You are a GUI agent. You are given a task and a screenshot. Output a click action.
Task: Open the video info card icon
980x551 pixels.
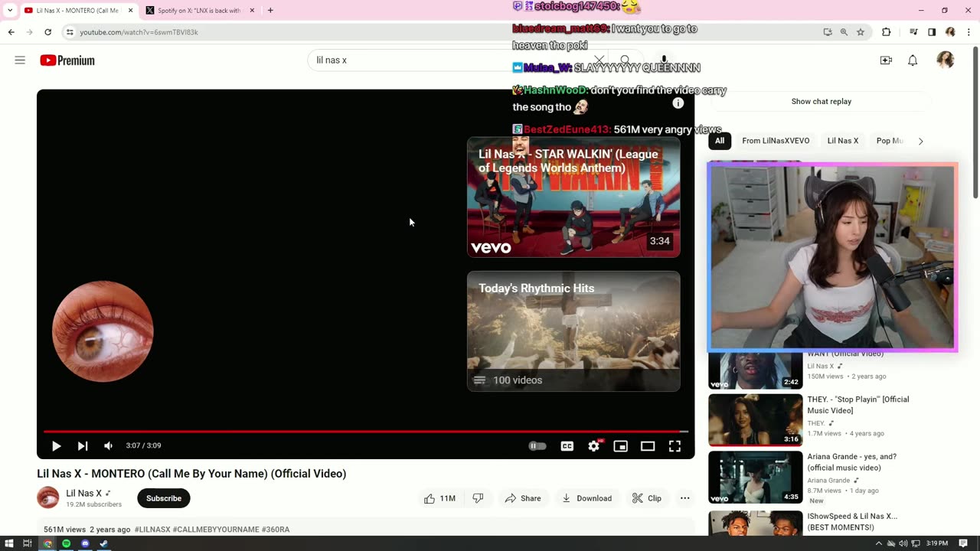pyautogui.click(x=678, y=103)
